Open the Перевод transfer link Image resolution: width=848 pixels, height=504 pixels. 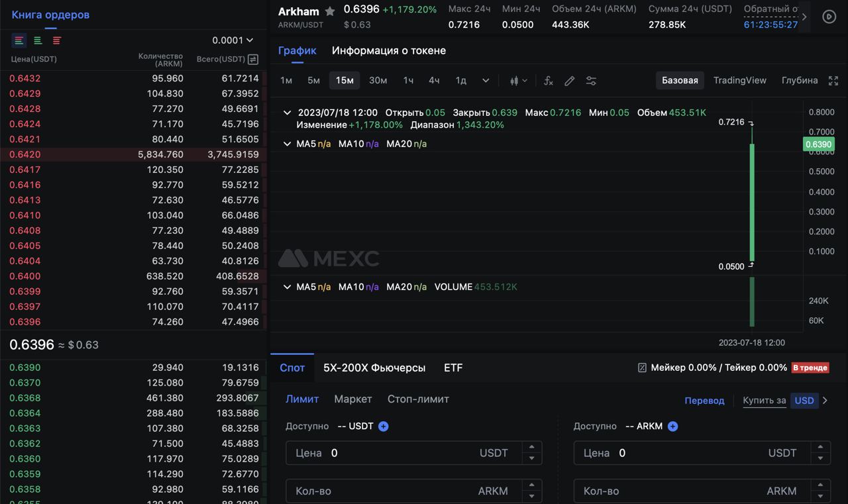tap(704, 401)
